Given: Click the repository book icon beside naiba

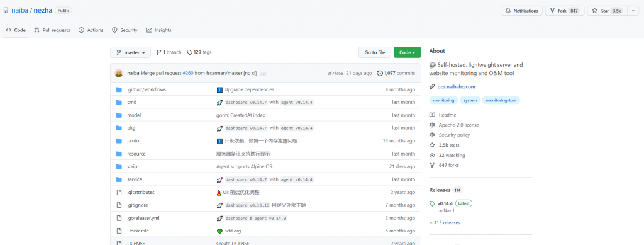Looking at the screenshot, I should 6,10.
